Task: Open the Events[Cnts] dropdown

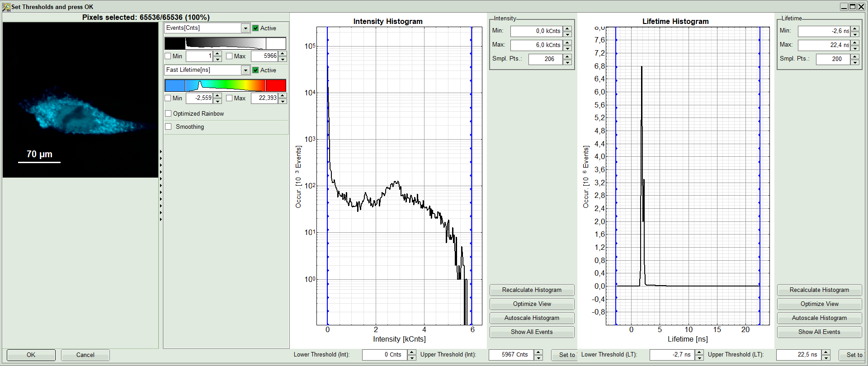Action: 245,28
